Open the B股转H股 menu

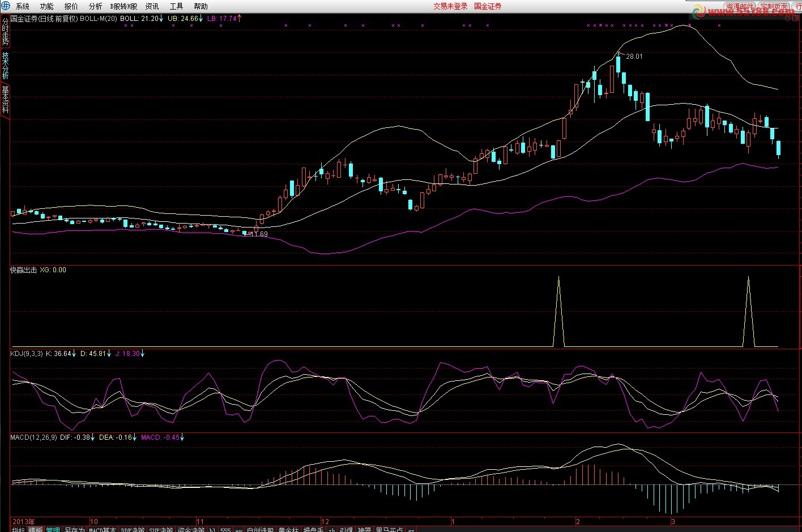pyautogui.click(x=123, y=6)
